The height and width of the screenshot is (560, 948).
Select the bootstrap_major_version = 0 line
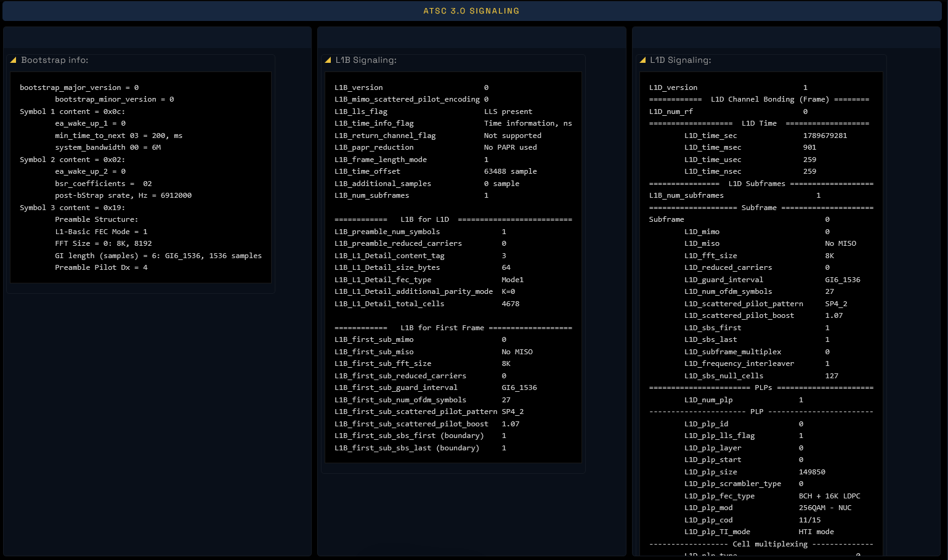coord(79,87)
